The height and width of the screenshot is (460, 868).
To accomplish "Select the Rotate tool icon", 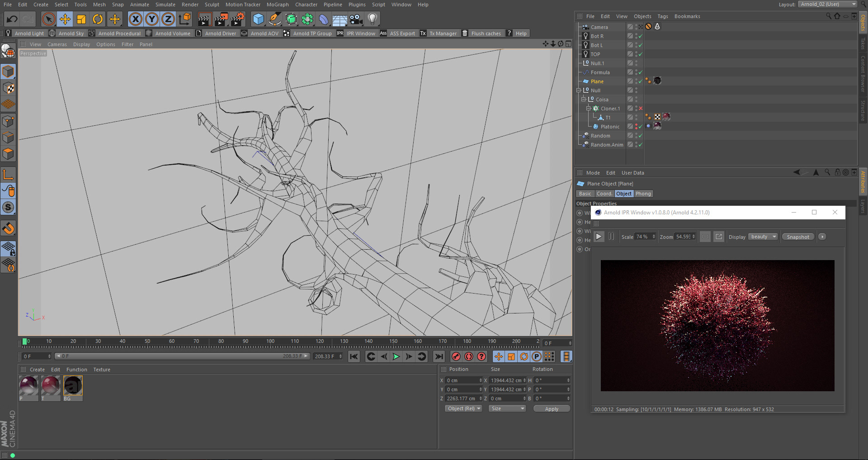I will 98,19.
